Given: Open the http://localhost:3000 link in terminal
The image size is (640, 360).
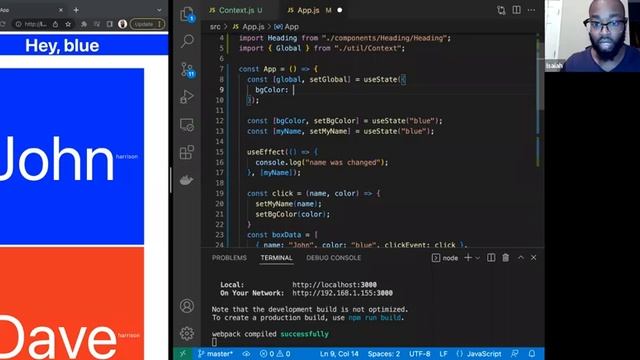Looking at the screenshot, I should [334, 284].
